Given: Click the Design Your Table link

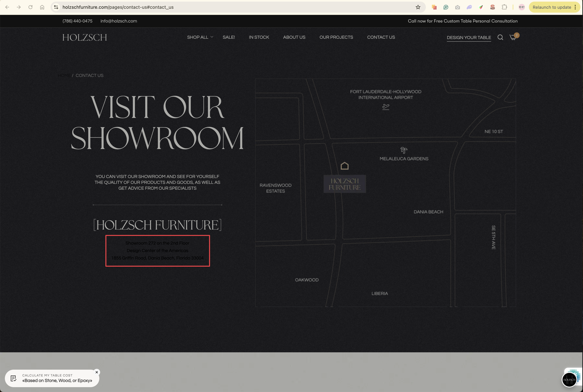Looking at the screenshot, I should (x=469, y=38).
